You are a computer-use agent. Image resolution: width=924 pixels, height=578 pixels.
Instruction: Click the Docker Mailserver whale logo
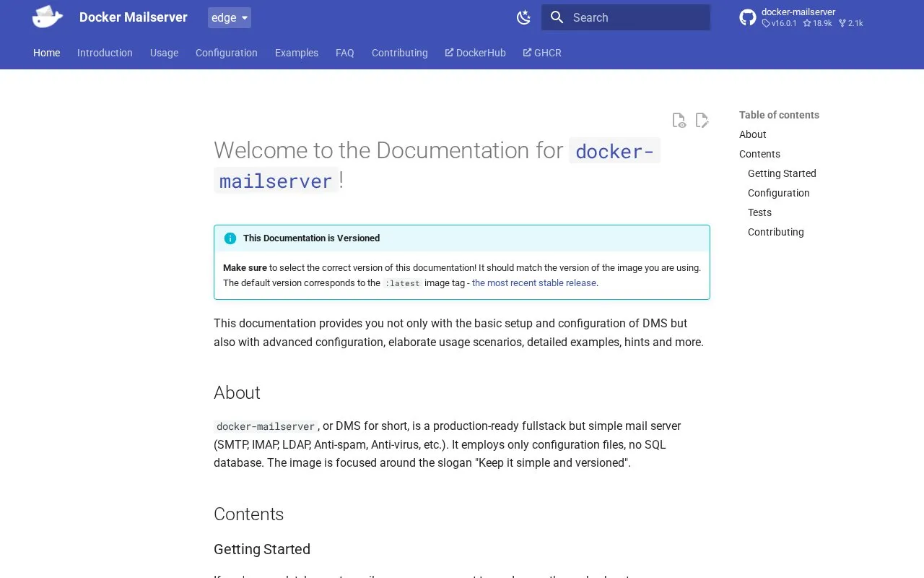pos(48,17)
